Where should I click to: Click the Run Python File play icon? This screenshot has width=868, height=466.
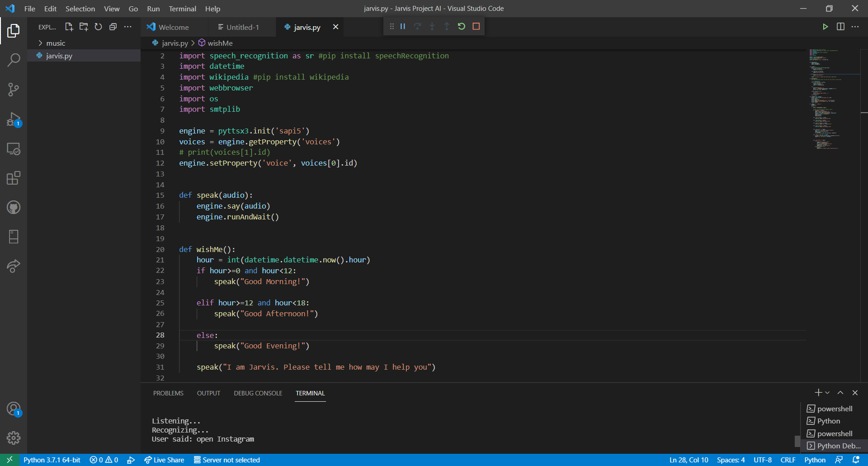[826, 26]
